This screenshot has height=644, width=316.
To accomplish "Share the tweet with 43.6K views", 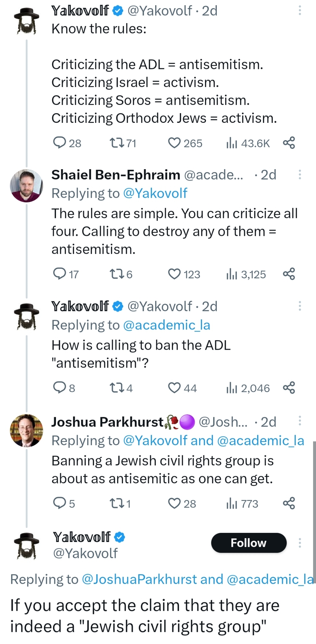I will pyautogui.click(x=289, y=143).
